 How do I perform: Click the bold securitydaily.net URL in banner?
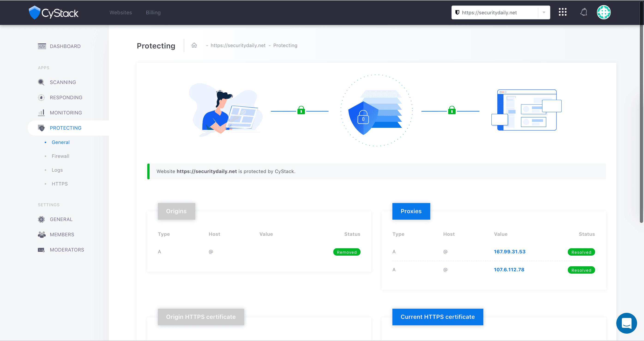click(x=207, y=171)
